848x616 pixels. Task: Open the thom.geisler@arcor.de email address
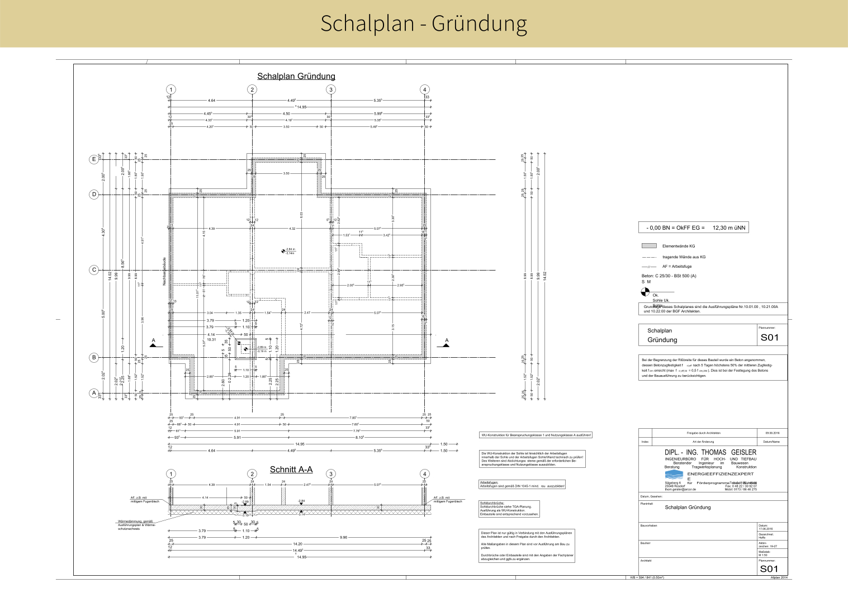tap(680, 489)
